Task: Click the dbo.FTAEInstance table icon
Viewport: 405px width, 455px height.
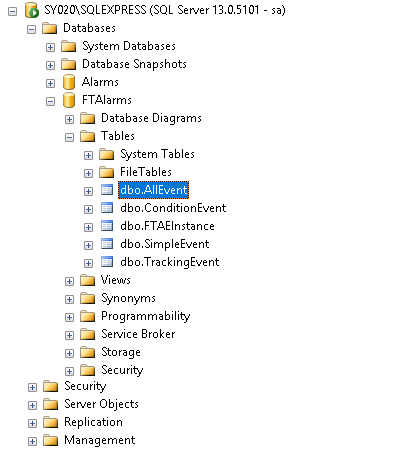Action: [107, 226]
